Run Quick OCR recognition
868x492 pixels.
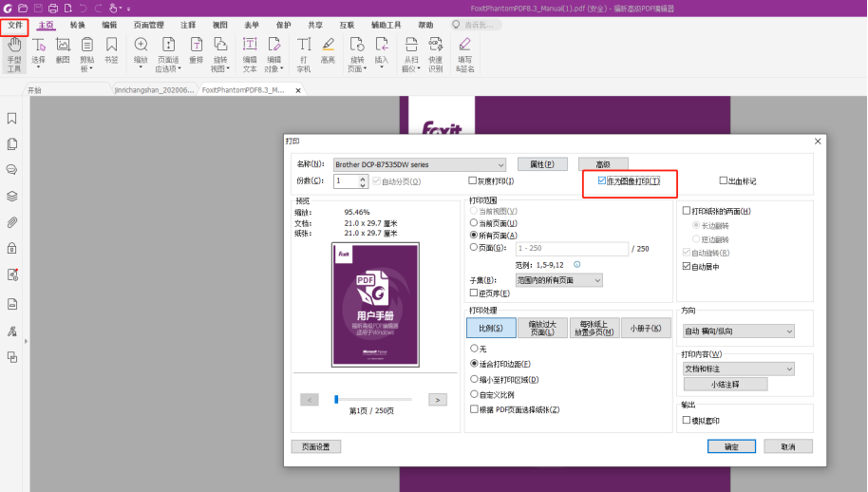435,54
